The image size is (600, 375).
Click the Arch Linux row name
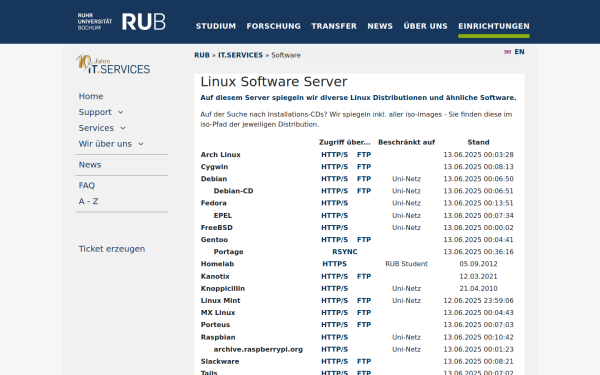pyautogui.click(x=220, y=155)
